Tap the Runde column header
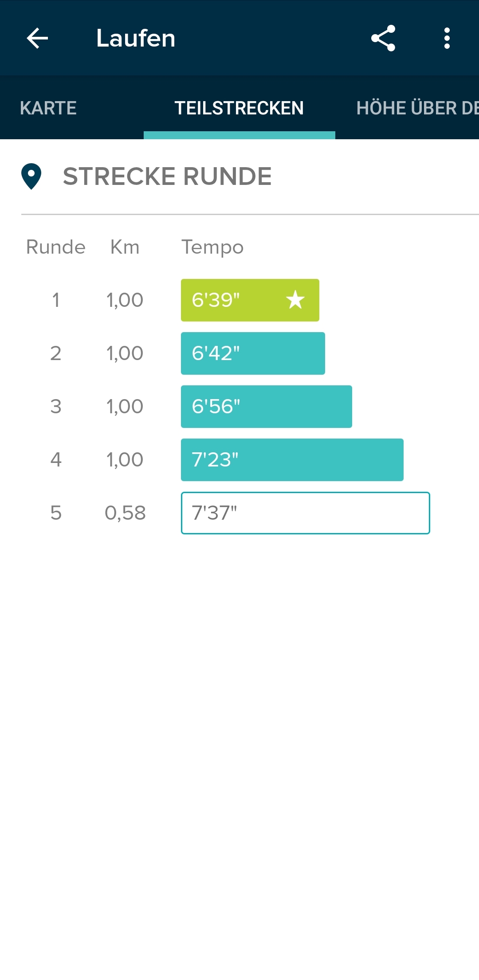479x980 pixels. [56, 247]
